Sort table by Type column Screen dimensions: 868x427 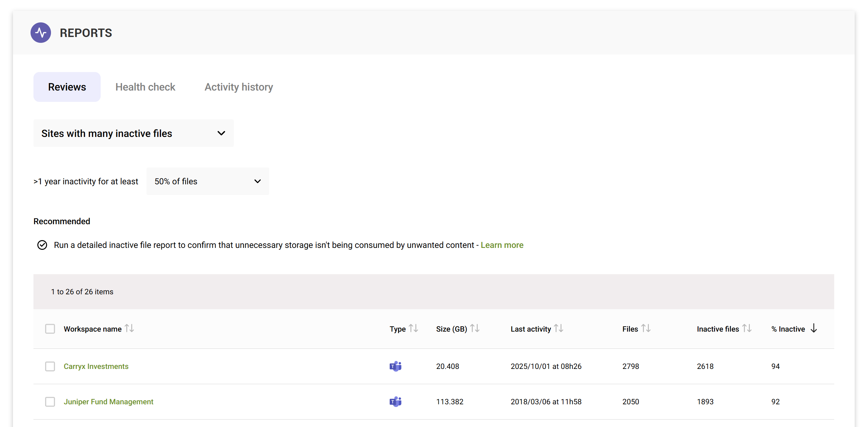(x=413, y=328)
